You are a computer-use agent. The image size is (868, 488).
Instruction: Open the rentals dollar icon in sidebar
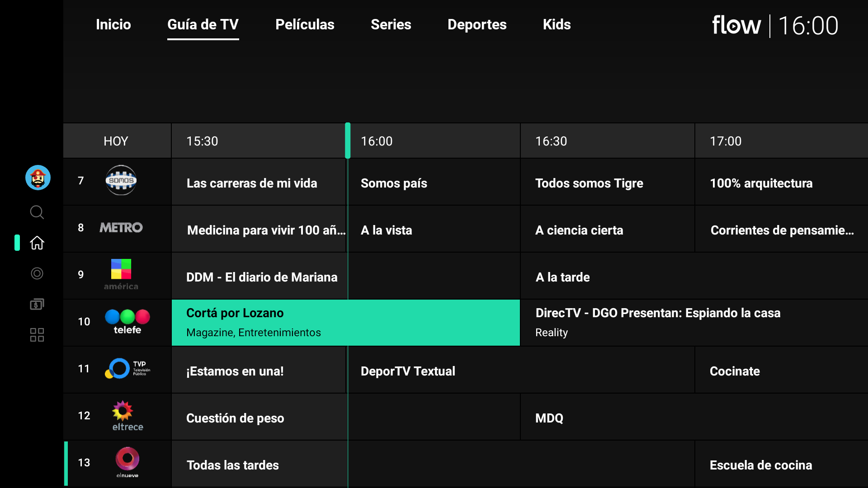tap(37, 304)
